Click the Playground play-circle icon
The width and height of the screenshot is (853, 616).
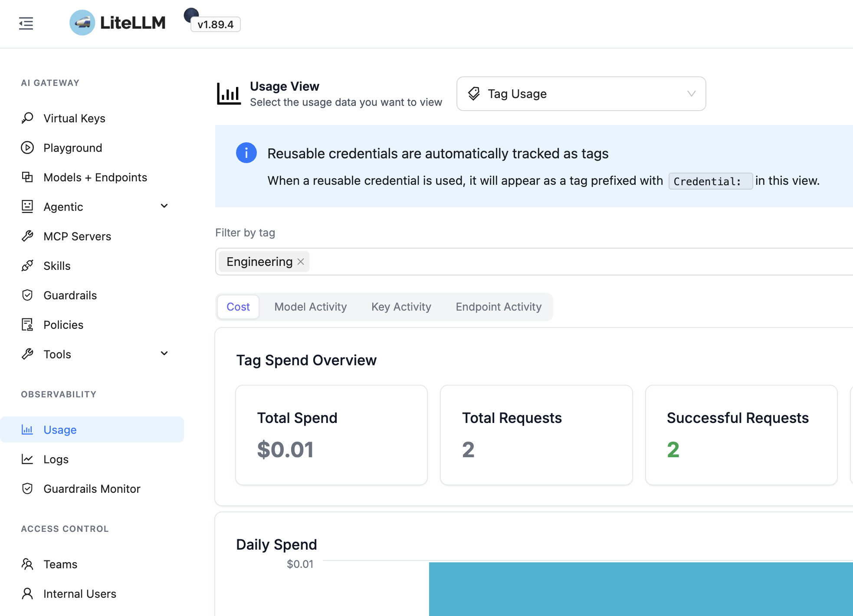[27, 147]
